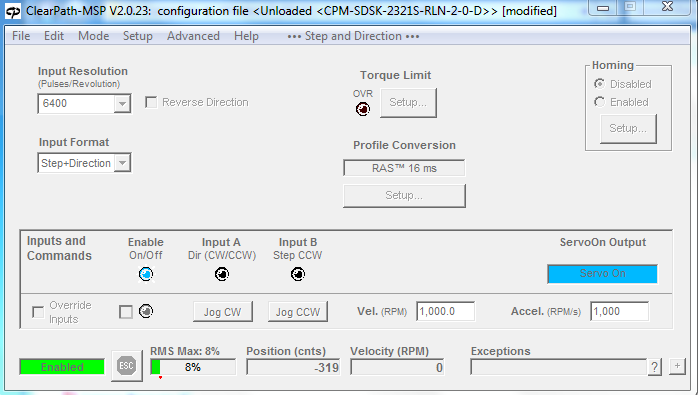The width and height of the screenshot is (698, 395).
Task: Open the Mode menu
Action: point(93,36)
